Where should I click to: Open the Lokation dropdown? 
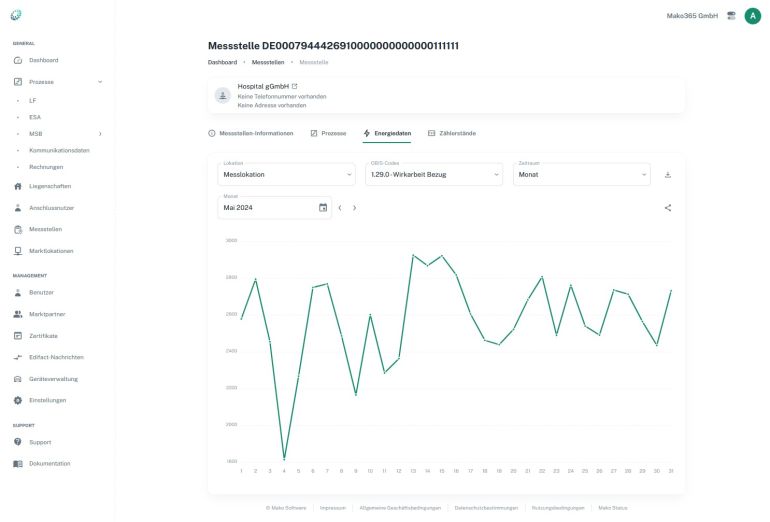point(286,175)
